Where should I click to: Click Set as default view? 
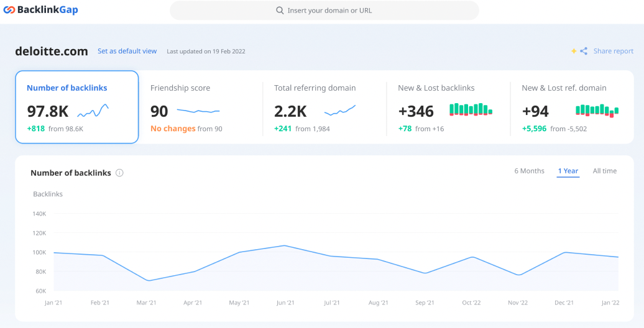(x=127, y=51)
